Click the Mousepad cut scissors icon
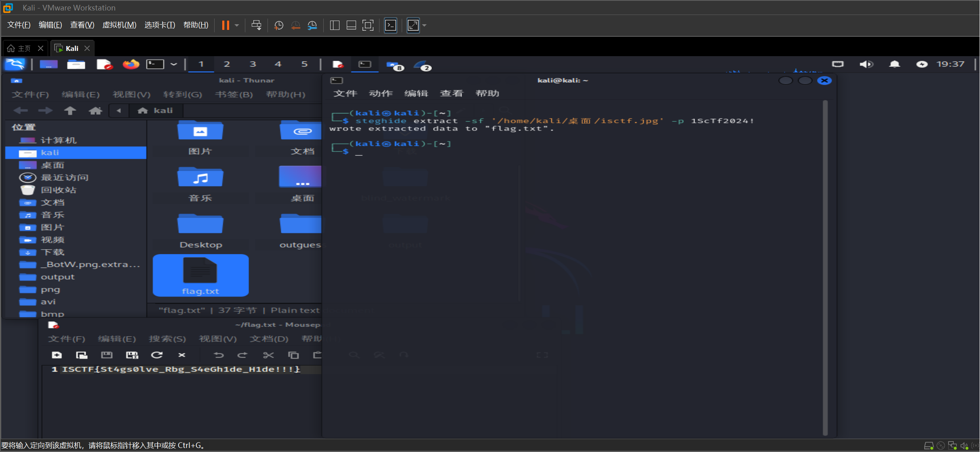 click(268, 355)
